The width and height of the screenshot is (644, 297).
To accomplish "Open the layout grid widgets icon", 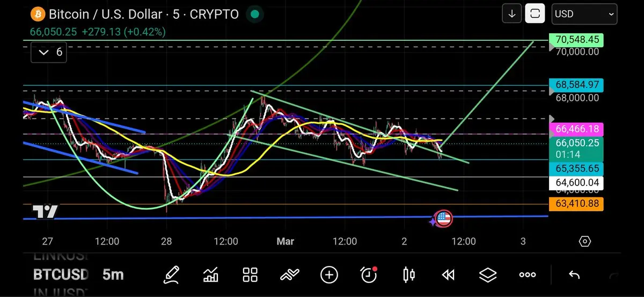I will pos(250,275).
